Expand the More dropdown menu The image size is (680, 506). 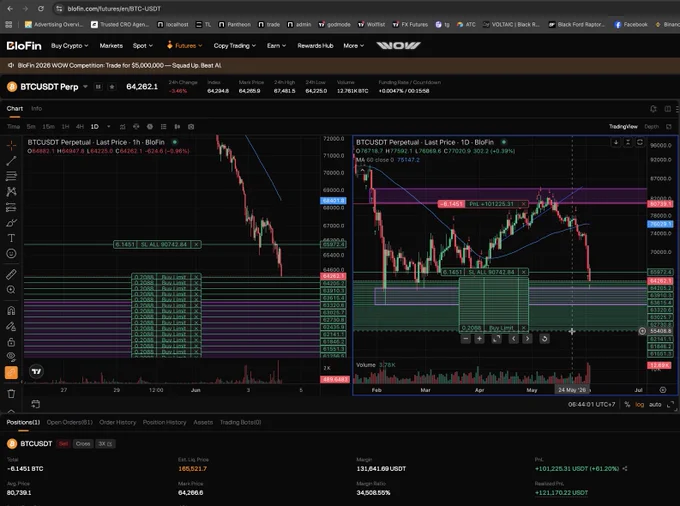pos(353,46)
